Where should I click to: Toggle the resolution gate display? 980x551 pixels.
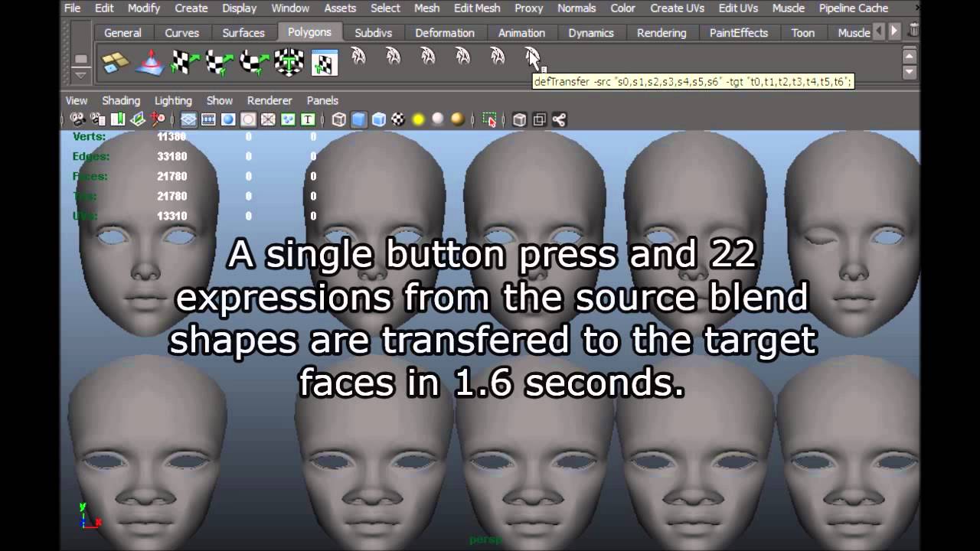tap(228, 119)
